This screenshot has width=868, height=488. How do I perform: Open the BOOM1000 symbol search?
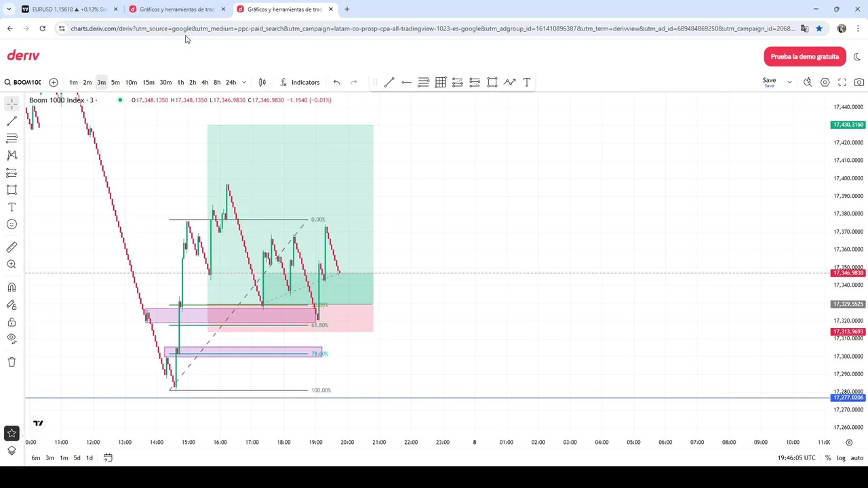[x=22, y=83]
